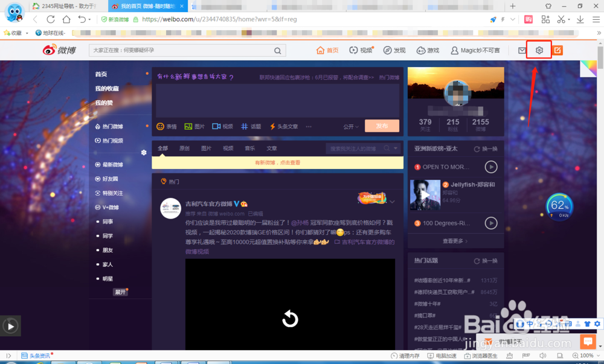Open the red 购 shopping icon

(528, 19)
